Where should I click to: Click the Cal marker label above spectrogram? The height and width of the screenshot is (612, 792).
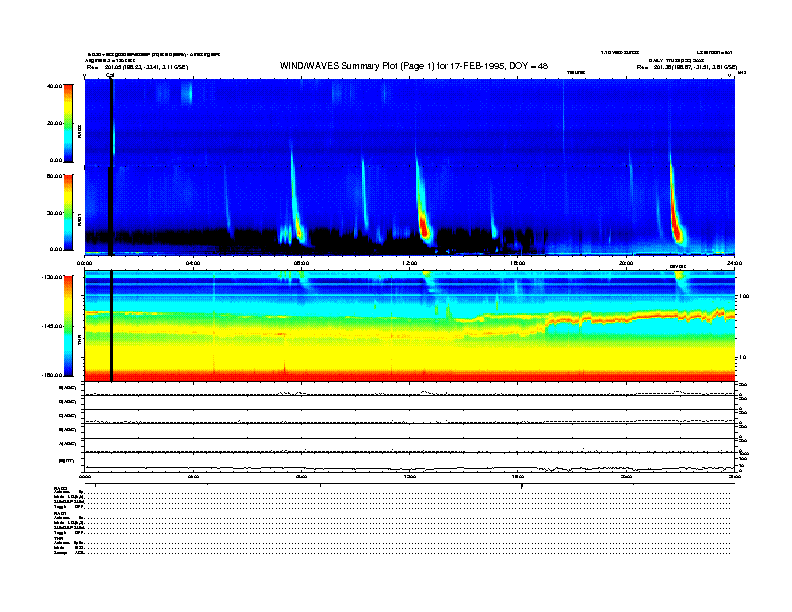(x=110, y=75)
